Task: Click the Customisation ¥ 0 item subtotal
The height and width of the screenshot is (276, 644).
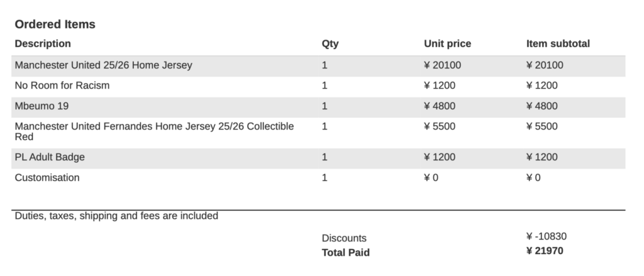Action: 533,177
